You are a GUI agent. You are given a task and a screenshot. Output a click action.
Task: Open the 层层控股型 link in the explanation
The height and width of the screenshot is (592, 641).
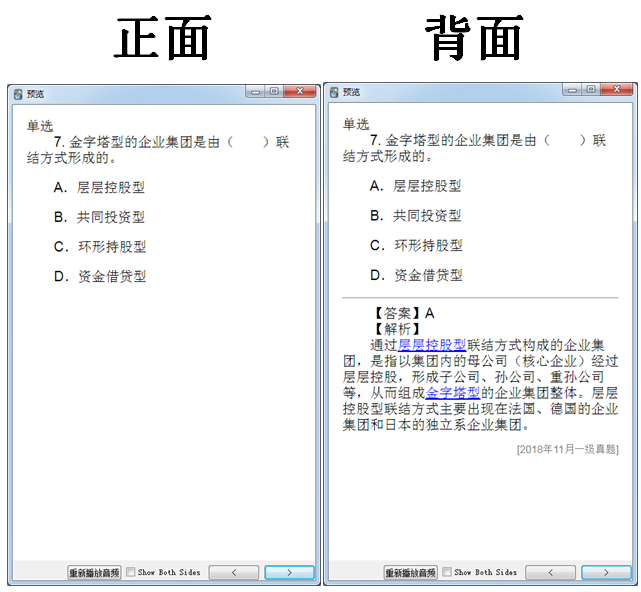[432, 345]
